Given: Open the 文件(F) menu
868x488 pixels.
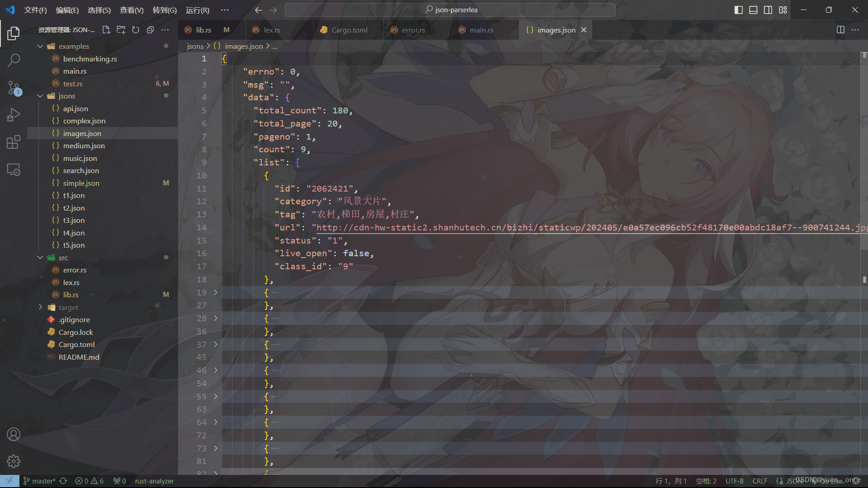Looking at the screenshot, I should [35, 10].
